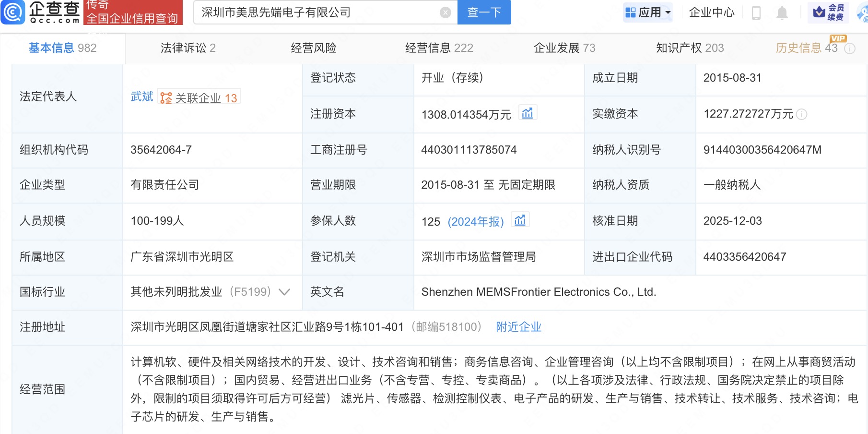The height and width of the screenshot is (434, 868).
Task: Clear the search box text
Action: tap(446, 12)
